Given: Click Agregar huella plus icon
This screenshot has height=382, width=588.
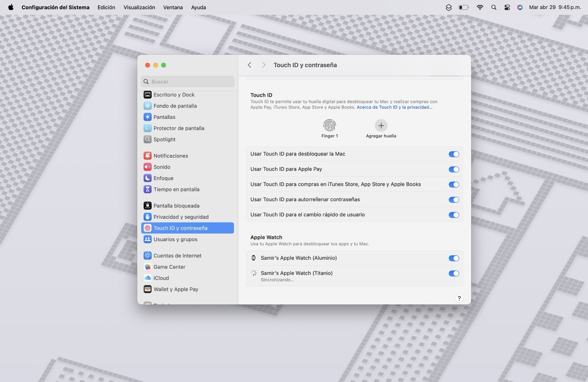Looking at the screenshot, I should pyautogui.click(x=381, y=125).
